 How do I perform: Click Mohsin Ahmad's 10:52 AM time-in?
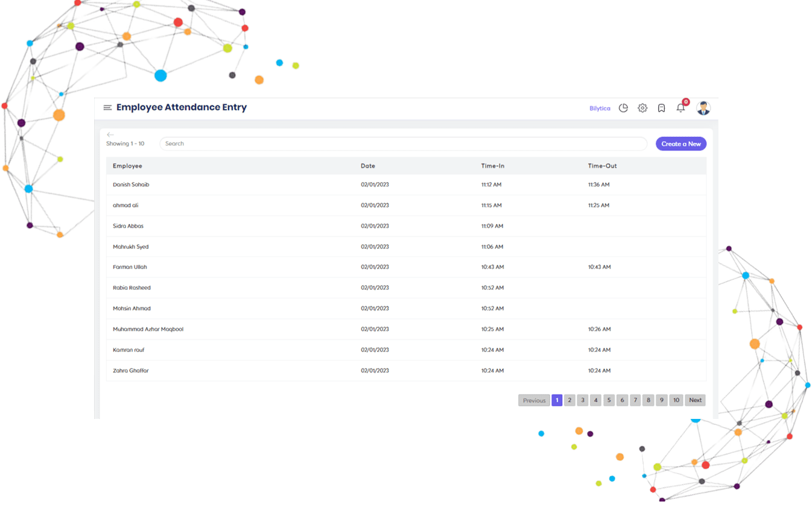(x=492, y=309)
